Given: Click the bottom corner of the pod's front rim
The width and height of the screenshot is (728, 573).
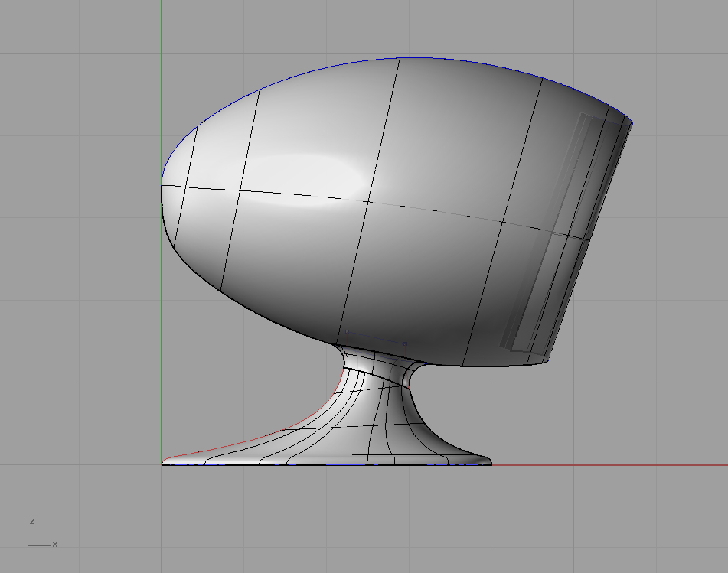Looking at the screenshot, I should pos(545,361).
